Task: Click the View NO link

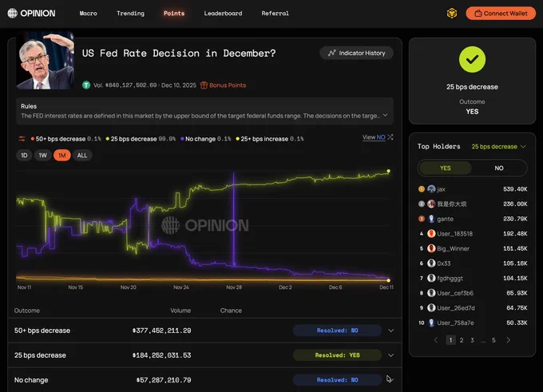Action: [x=374, y=137]
